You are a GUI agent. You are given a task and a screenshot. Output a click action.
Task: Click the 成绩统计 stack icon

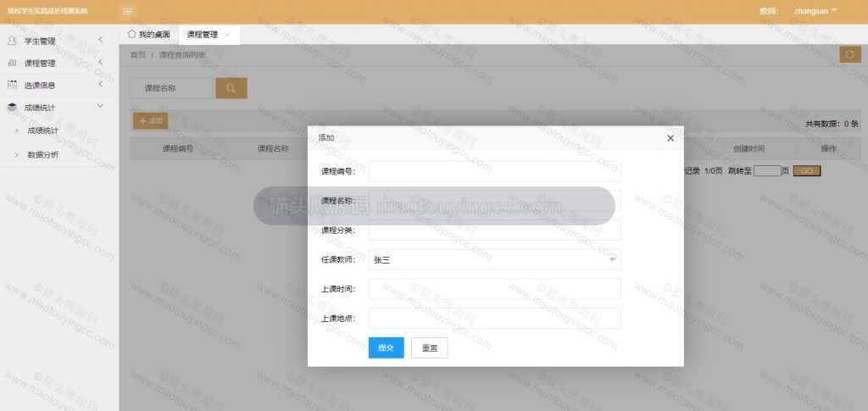(x=12, y=108)
